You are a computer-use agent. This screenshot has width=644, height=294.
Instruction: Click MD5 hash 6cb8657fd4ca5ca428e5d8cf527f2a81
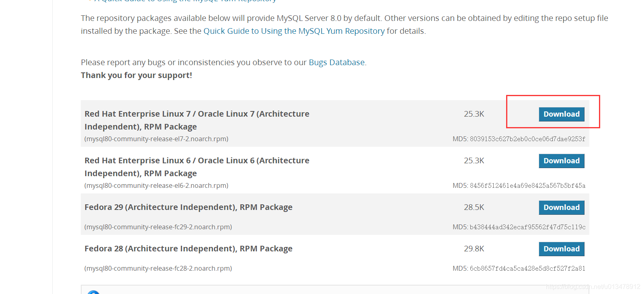[527, 269]
